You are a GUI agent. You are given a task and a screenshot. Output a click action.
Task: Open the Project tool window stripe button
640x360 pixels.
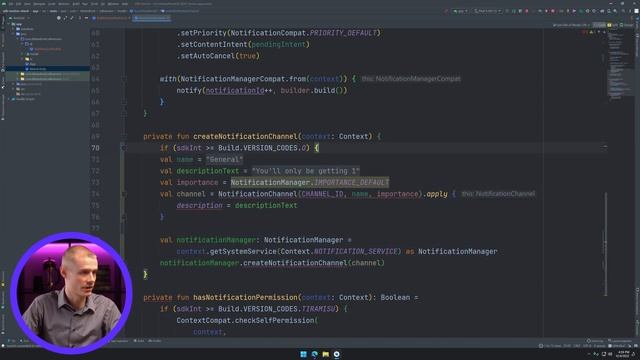click(2, 22)
